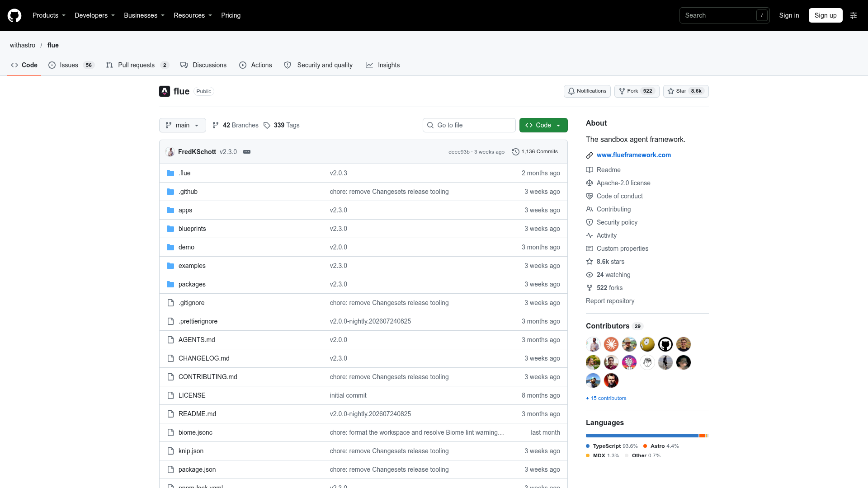Expand the Developers menu

(x=94, y=15)
